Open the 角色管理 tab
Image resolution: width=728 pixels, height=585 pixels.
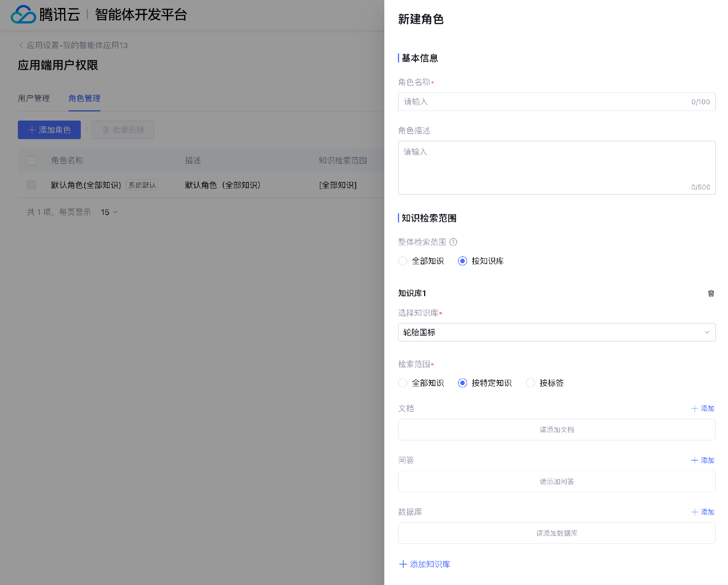tap(84, 99)
